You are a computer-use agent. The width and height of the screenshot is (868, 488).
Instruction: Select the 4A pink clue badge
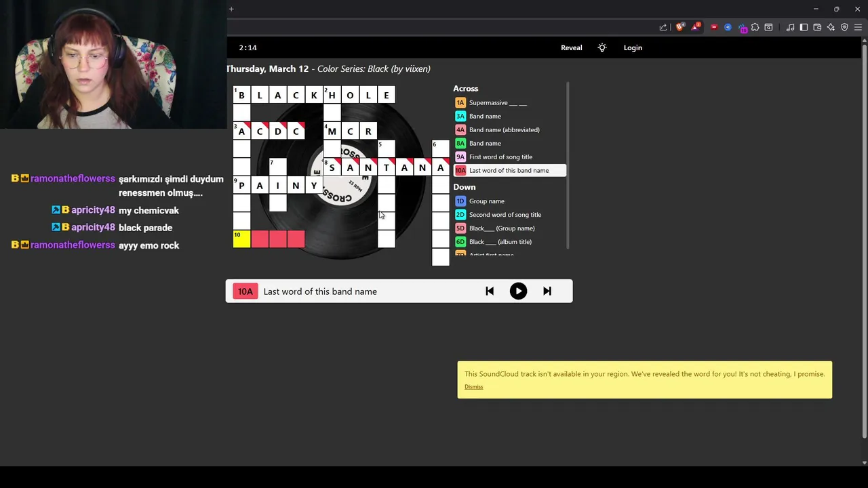[460, 129]
